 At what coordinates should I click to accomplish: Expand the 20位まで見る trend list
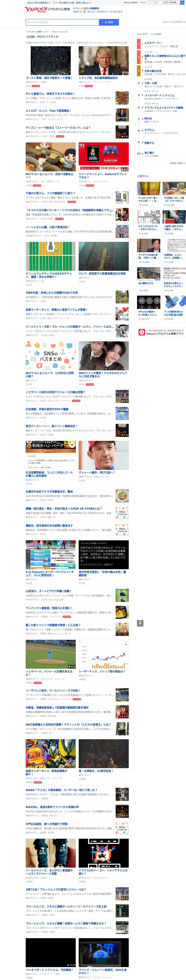[x=178, y=163]
